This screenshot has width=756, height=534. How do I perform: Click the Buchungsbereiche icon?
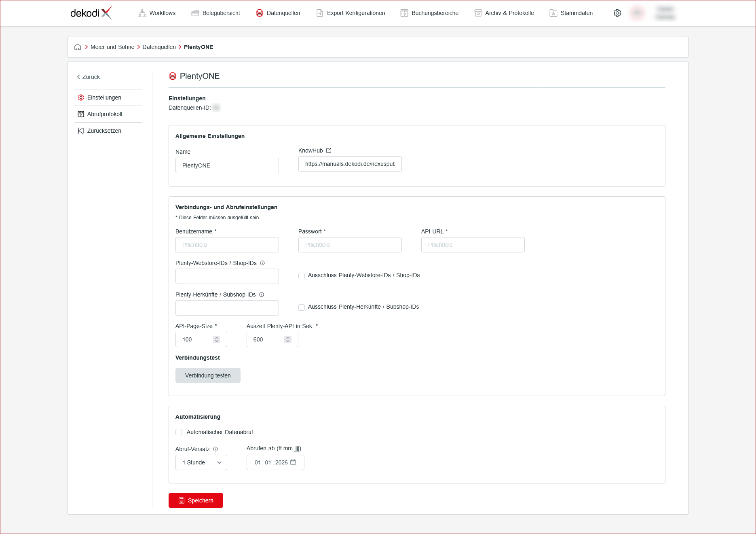(x=404, y=13)
